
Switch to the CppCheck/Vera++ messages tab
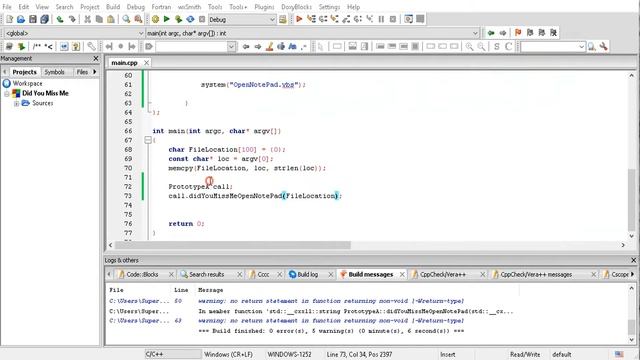coord(536,274)
